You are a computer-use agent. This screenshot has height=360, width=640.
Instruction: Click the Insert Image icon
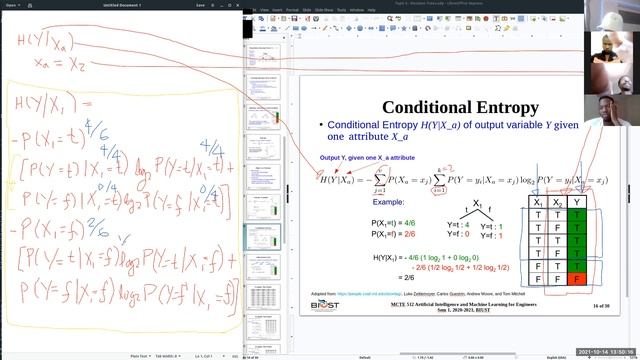[469, 18]
